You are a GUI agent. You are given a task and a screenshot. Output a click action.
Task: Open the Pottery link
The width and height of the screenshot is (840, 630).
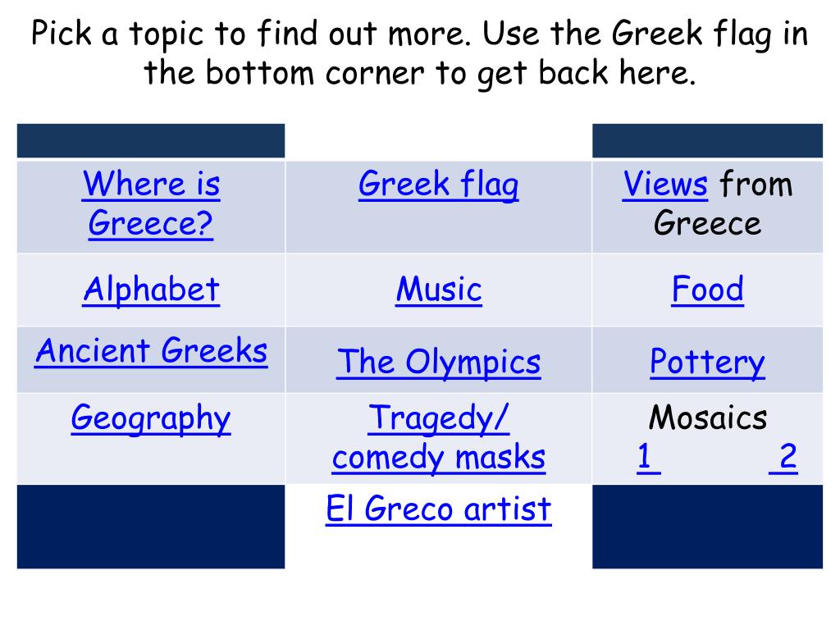[708, 363]
